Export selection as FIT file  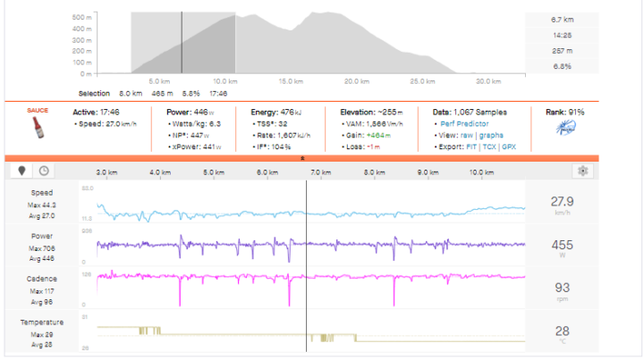coord(472,147)
